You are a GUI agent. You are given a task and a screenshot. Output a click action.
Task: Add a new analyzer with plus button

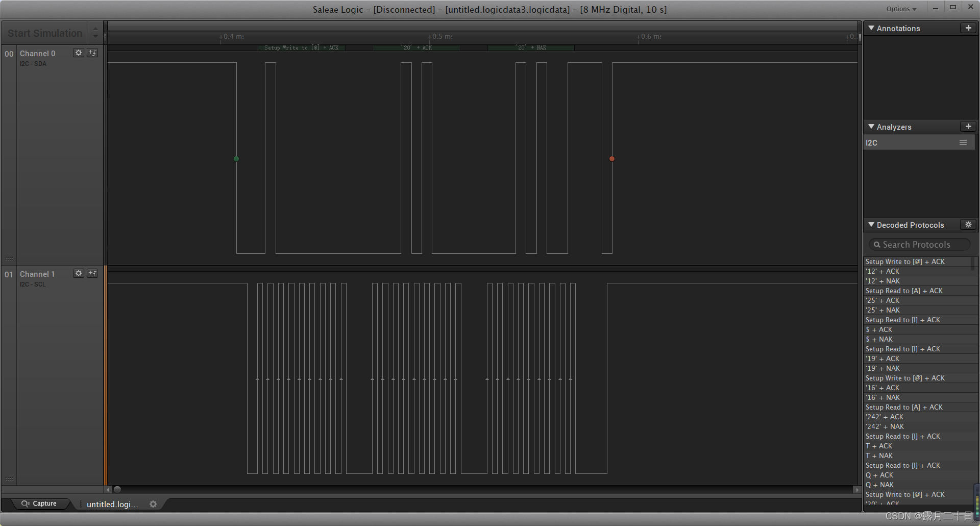tap(968, 126)
